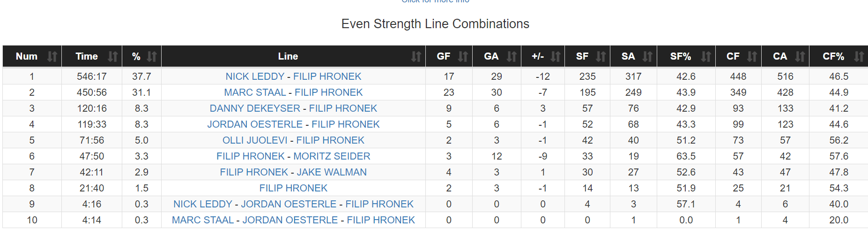Click MORITZ SEIDER player link
The width and height of the screenshot is (868, 229).
(332, 156)
